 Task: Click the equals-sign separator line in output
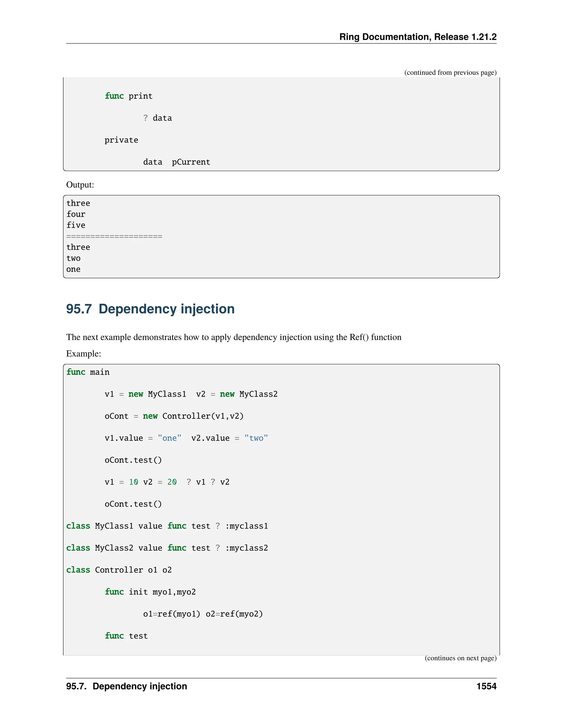(114, 236)
